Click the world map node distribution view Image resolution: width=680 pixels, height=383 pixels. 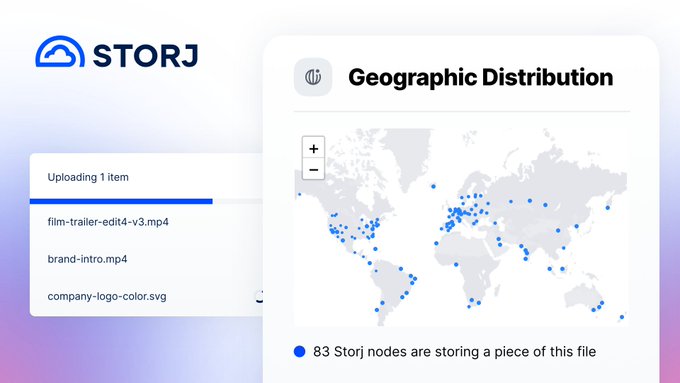[461, 227]
